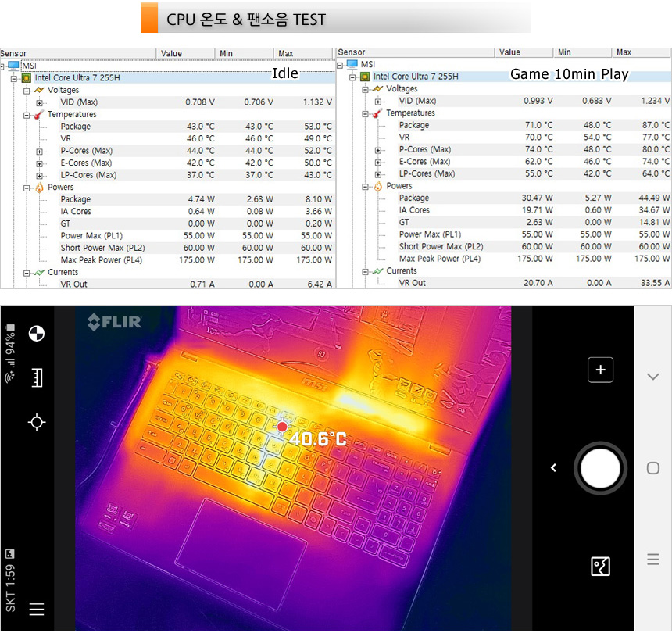Collapse Temperatures group in the Idle panel
Viewport: 672px width, 633px height.
[x=27, y=115]
